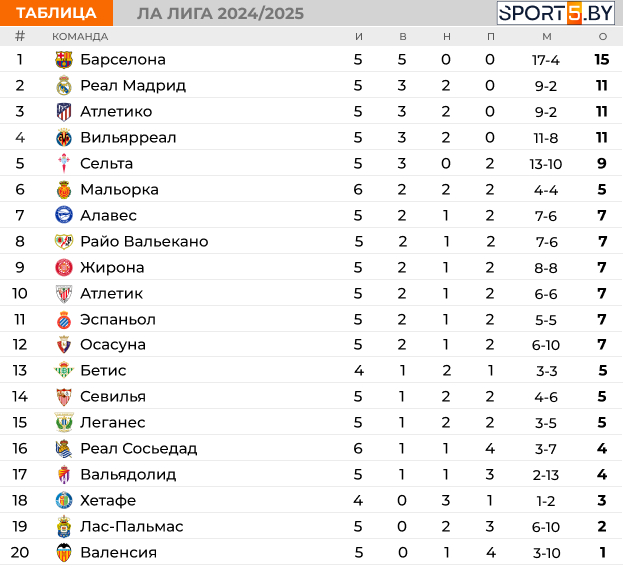Click the Betis green crest icon
This screenshot has width=623, height=573.
coord(64,370)
